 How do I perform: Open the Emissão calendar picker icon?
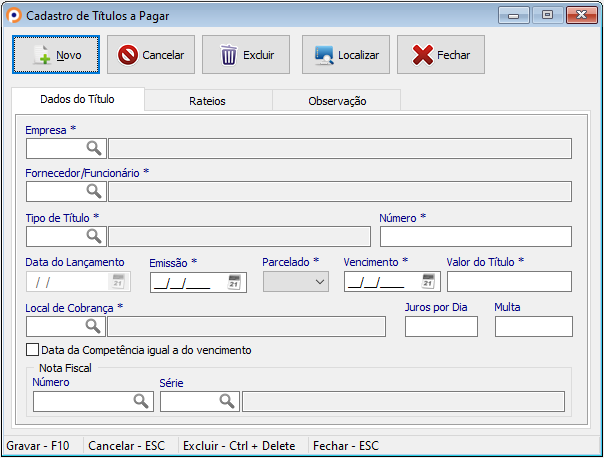click(235, 282)
